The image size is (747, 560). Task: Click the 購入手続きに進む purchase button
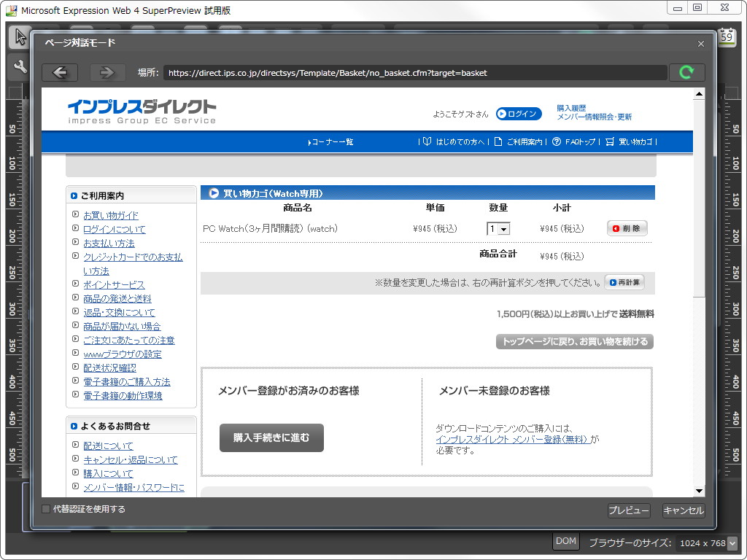(271, 437)
